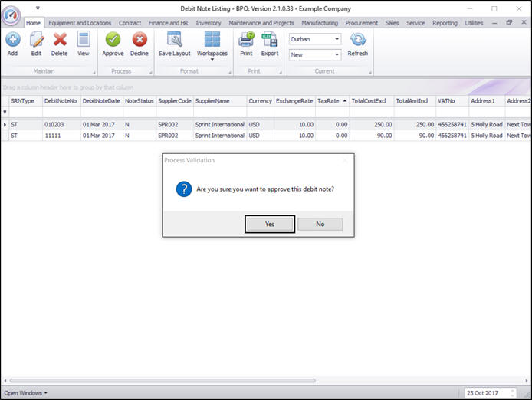The image size is (532, 400).
Task: Click the 90.00 TotalCostExcl cell
Action: coord(372,136)
